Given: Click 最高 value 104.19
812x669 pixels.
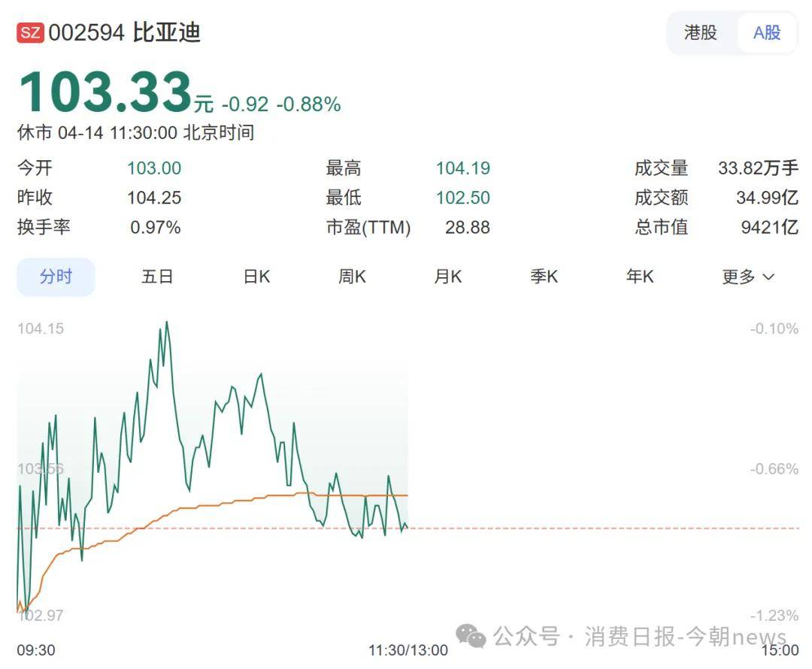Looking at the screenshot, I should tap(463, 168).
